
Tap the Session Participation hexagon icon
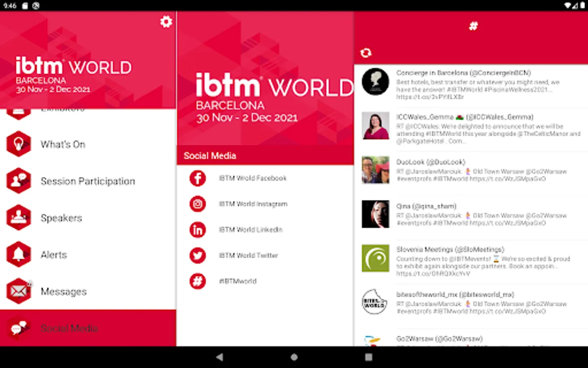pyautogui.click(x=18, y=181)
